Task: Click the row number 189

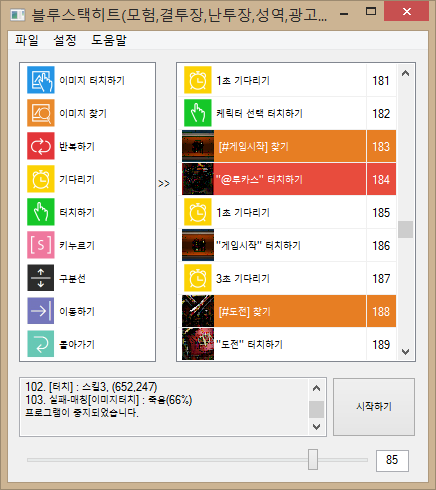Action: pyautogui.click(x=381, y=345)
